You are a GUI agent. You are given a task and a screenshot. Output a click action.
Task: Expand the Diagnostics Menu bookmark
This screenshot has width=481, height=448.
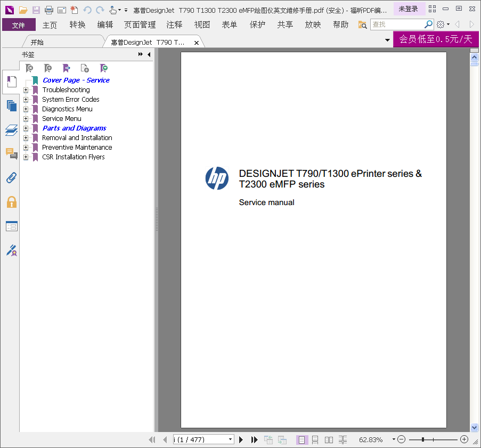(x=26, y=109)
